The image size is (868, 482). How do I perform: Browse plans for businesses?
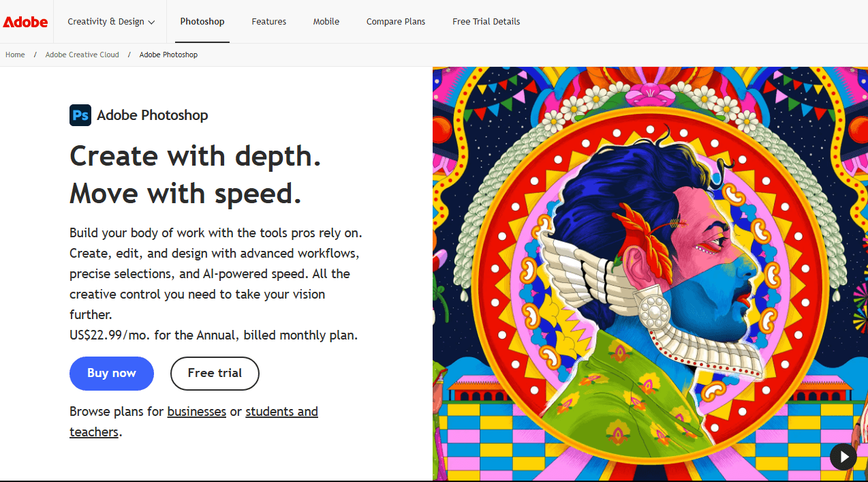click(x=197, y=412)
